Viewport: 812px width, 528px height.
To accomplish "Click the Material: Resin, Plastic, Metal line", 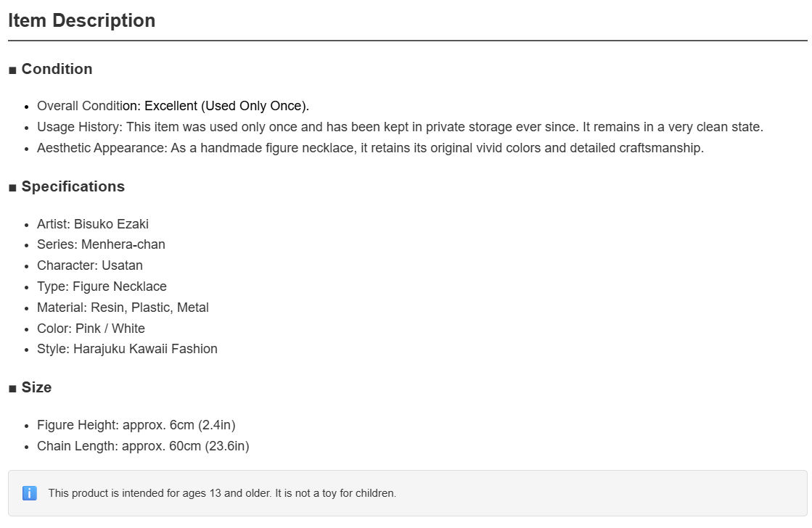I will (x=123, y=308).
